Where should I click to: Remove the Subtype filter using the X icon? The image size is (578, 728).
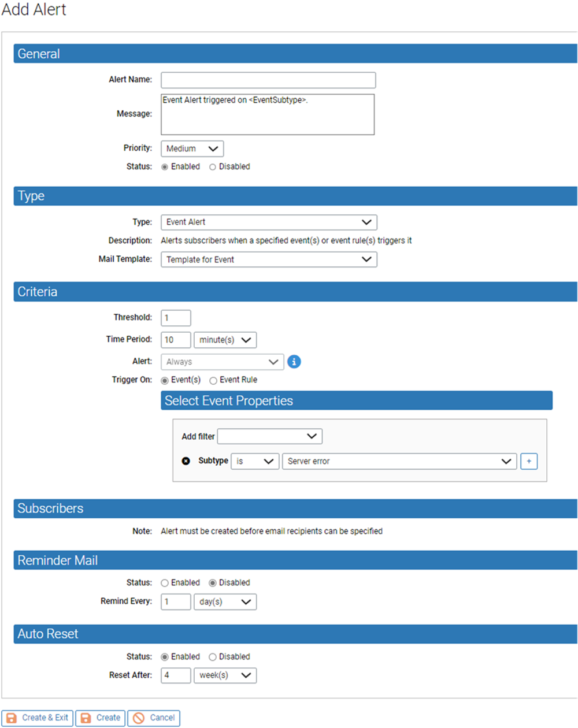(x=186, y=461)
